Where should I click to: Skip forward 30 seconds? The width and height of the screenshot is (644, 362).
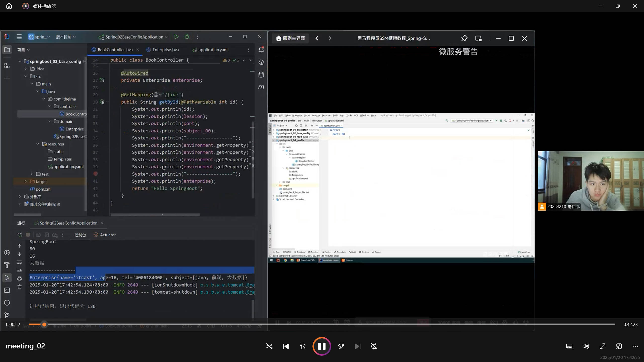[x=341, y=346]
